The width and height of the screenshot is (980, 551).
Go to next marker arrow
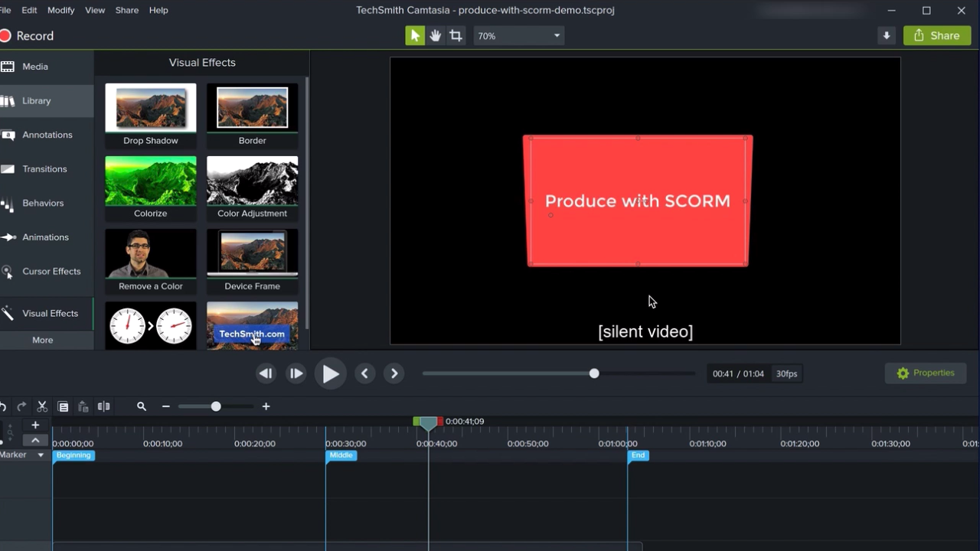point(394,373)
